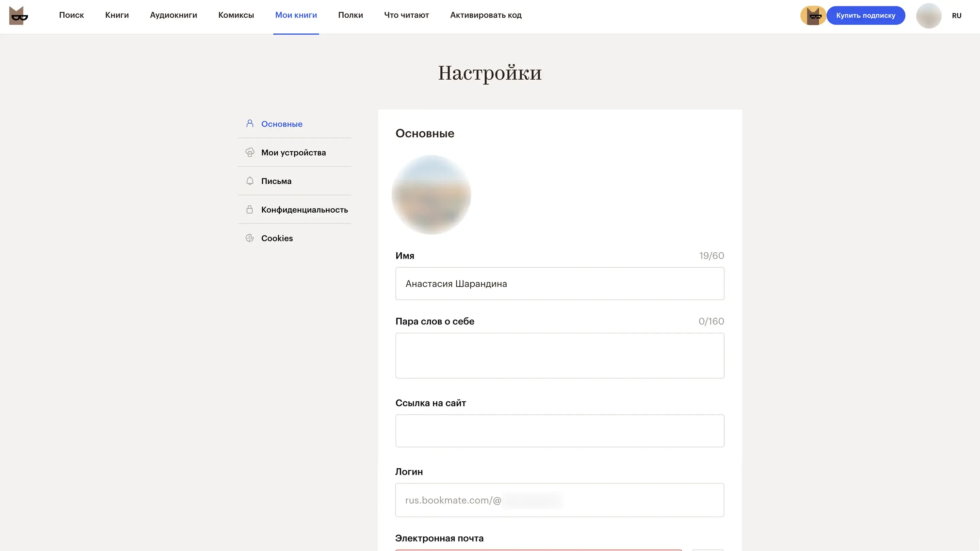
Task: Click the lock icon beside Конфиденциальность
Action: tap(249, 210)
